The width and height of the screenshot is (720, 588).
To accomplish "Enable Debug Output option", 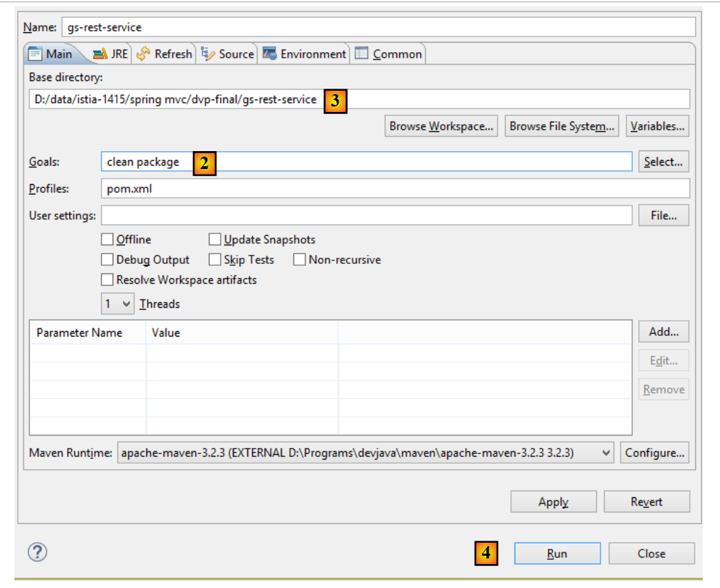I will [107, 260].
